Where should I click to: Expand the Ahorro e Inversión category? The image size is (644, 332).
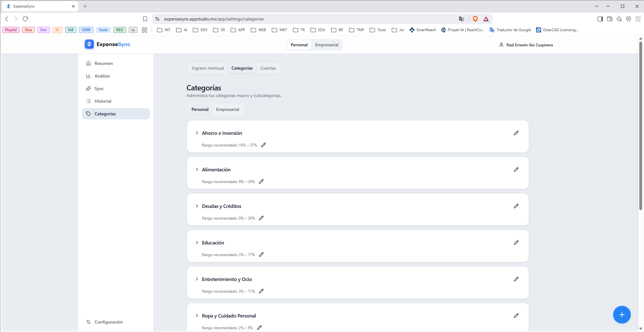pos(197,133)
